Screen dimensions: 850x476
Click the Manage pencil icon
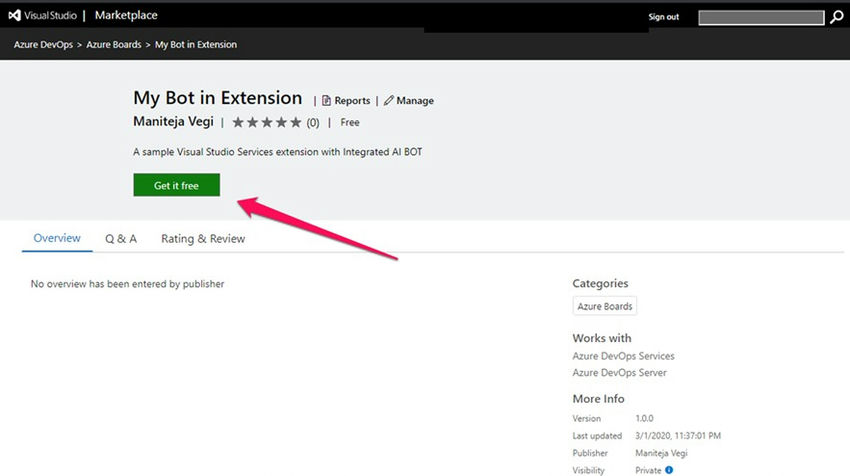point(389,101)
